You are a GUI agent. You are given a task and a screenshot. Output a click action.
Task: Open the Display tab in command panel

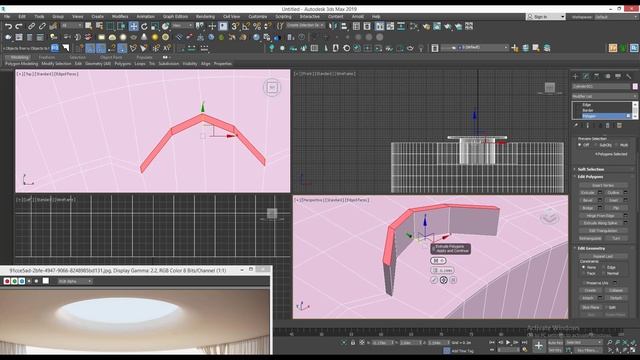[618, 76]
